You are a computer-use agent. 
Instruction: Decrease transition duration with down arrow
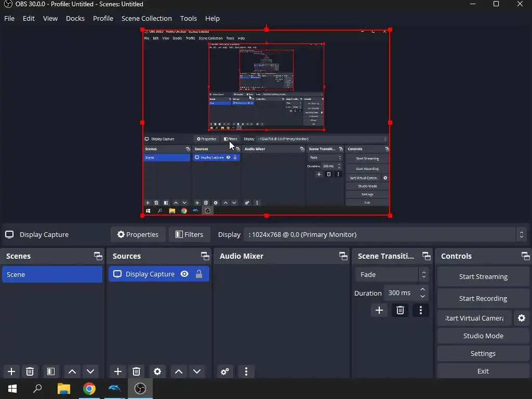click(x=422, y=297)
